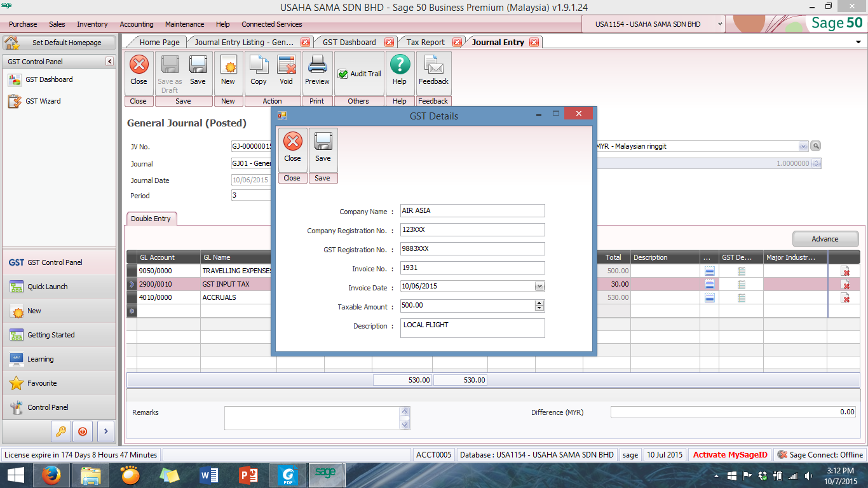Screen dimensions: 868x488
Task: Open the Inventory menu
Action: (x=92, y=24)
